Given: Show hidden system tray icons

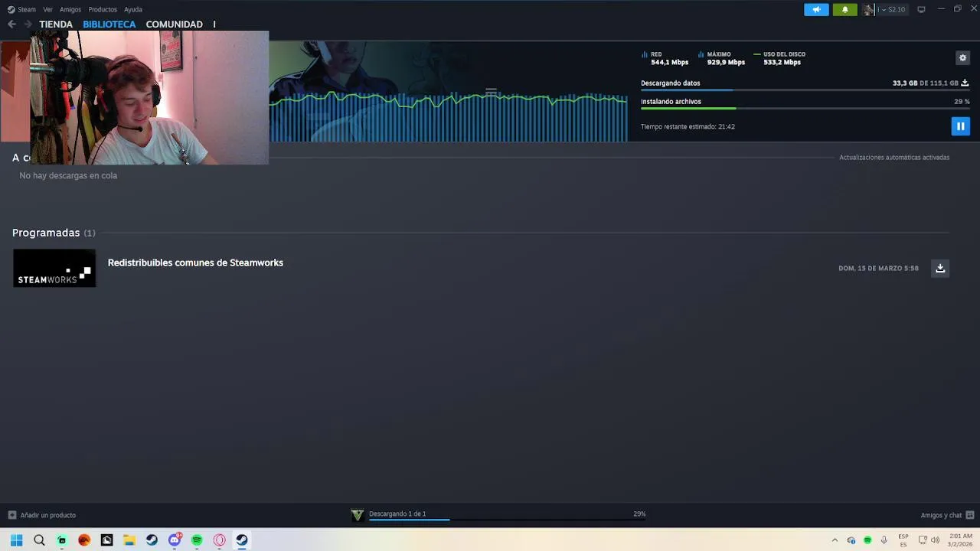Looking at the screenshot, I should (835, 540).
